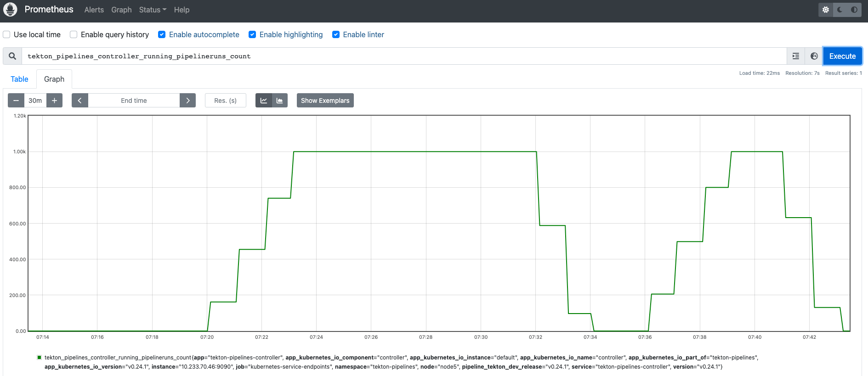
Task: Disable the highlighting checkbox
Action: click(252, 34)
